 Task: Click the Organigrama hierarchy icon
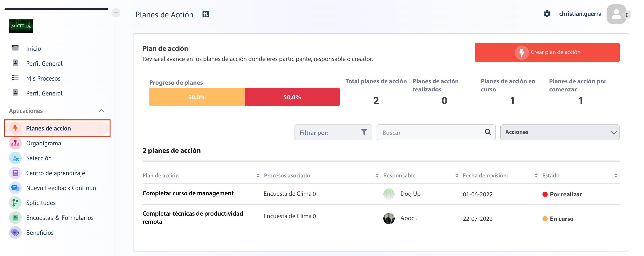pos(15,143)
